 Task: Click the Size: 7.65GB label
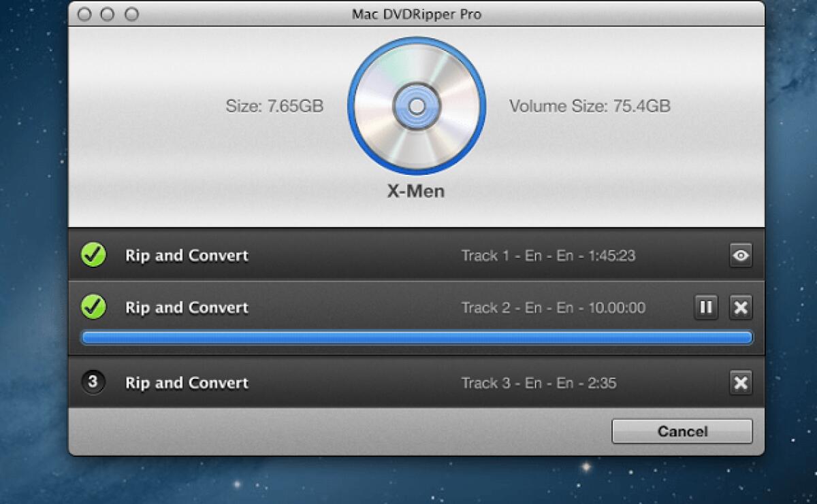[x=275, y=106]
